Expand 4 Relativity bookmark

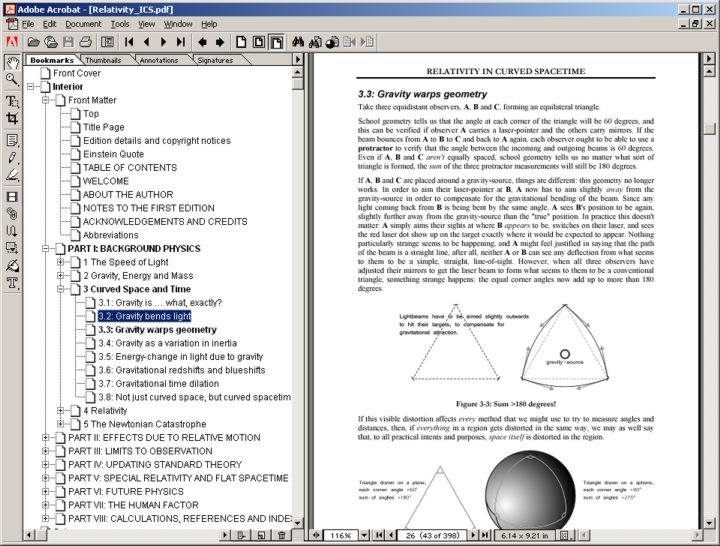coord(60,411)
